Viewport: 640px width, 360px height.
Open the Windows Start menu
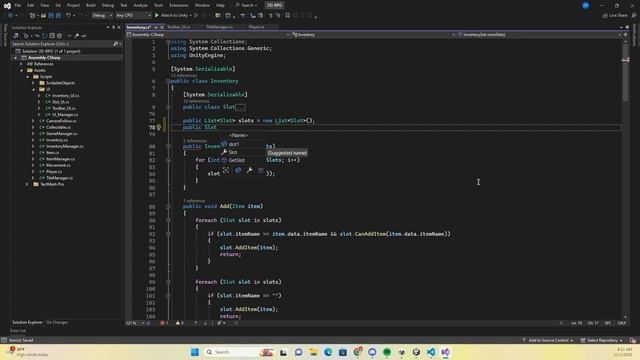coord(195,352)
